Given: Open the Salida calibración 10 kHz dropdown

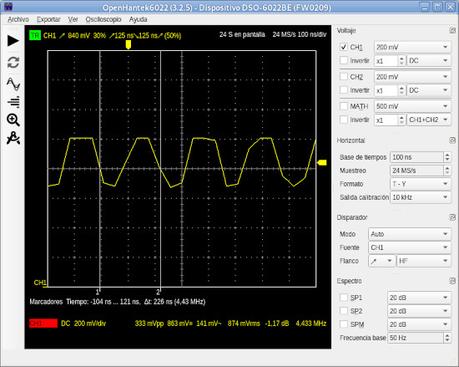Looking at the screenshot, I should pos(420,197).
